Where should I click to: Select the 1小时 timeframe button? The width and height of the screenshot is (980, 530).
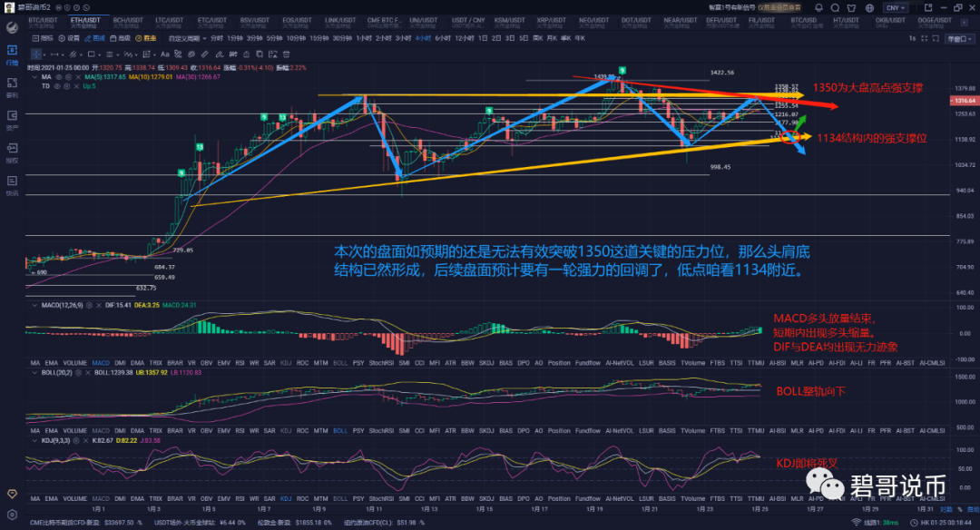pos(363,39)
